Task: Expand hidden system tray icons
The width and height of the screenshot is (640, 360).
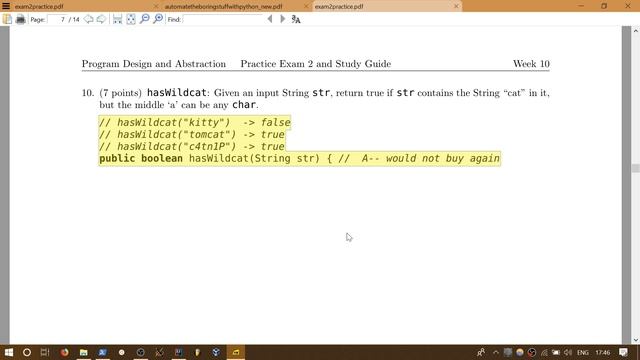Action: 496,352
